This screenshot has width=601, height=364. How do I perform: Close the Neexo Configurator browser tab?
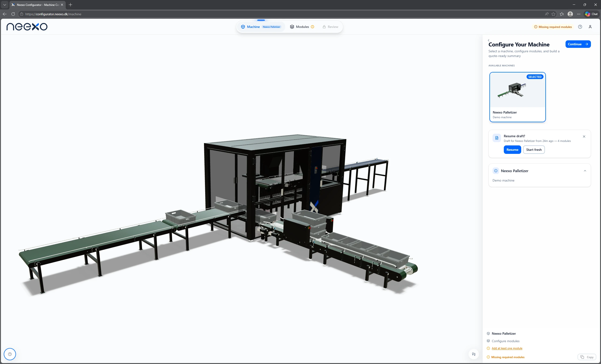tap(62, 5)
